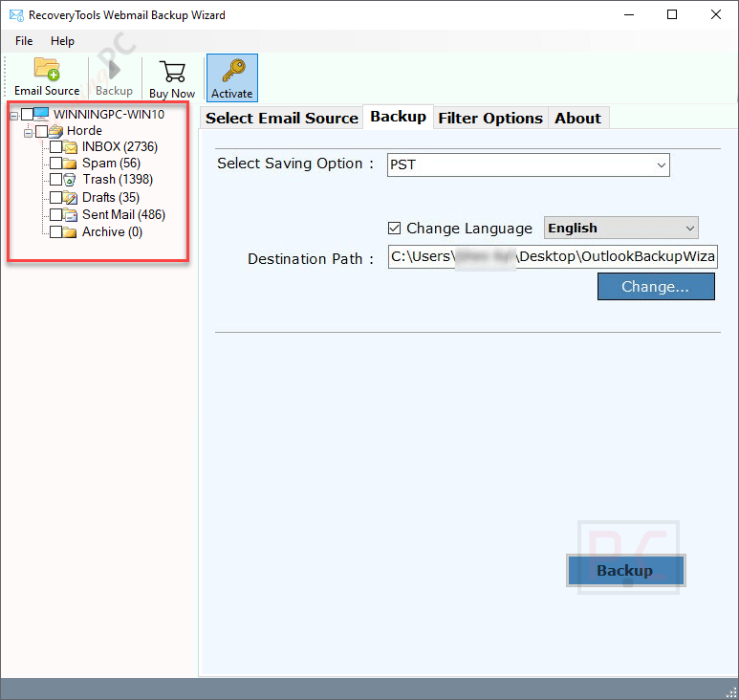Tick the Trash (1398) checkbox
The height and width of the screenshot is (700, 739).
pos(56,180)
